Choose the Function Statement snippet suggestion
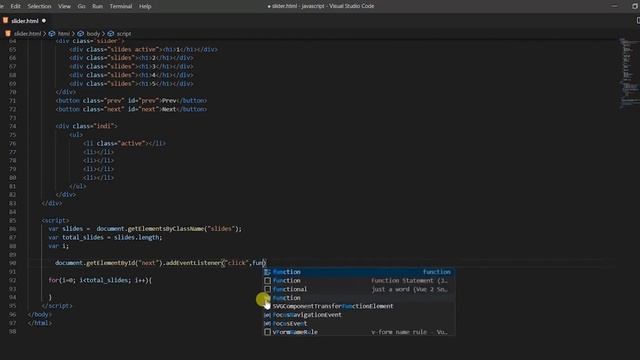Screen dimensions: 640x360 tap(358, 280)
